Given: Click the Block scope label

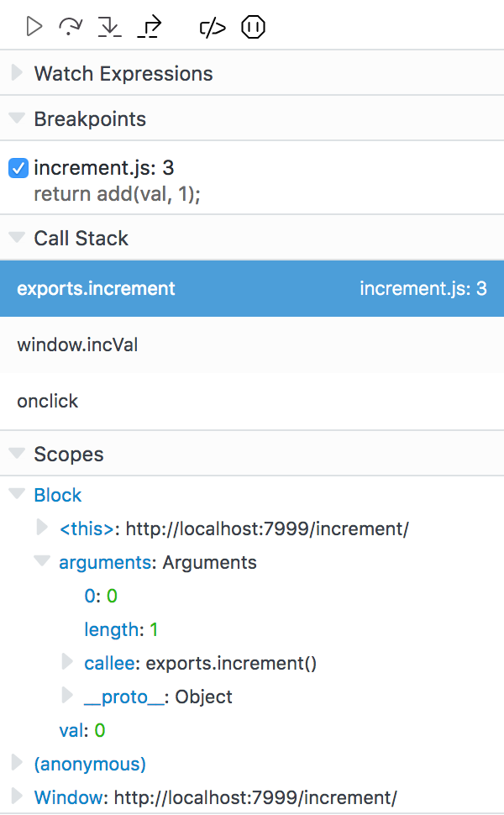Looking at the screenshot, I should tap(57, 495).
